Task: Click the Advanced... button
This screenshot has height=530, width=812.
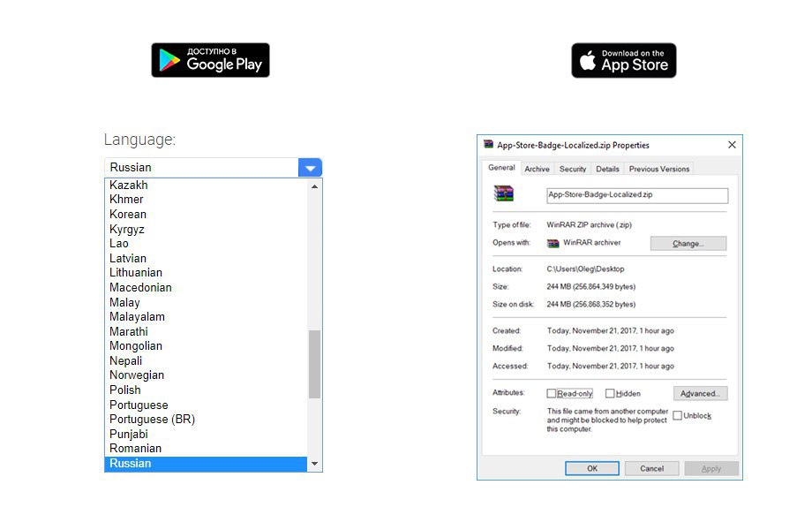Action: 700,393
